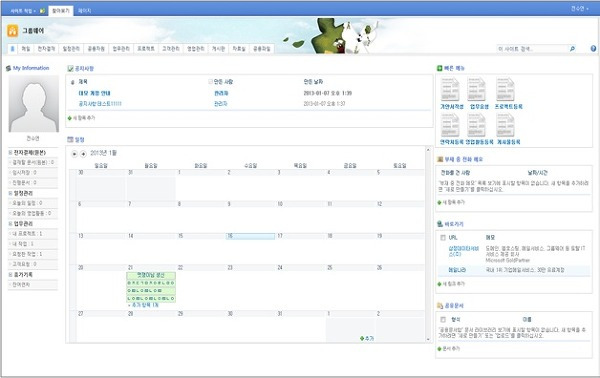Collapse the 휴가기록 sidebar section
Viewport: 600px width, 378px height.
pos(10,275)
